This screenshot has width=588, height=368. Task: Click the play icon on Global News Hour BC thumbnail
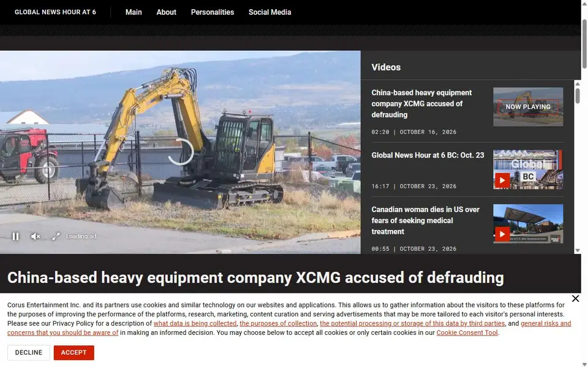502,180
